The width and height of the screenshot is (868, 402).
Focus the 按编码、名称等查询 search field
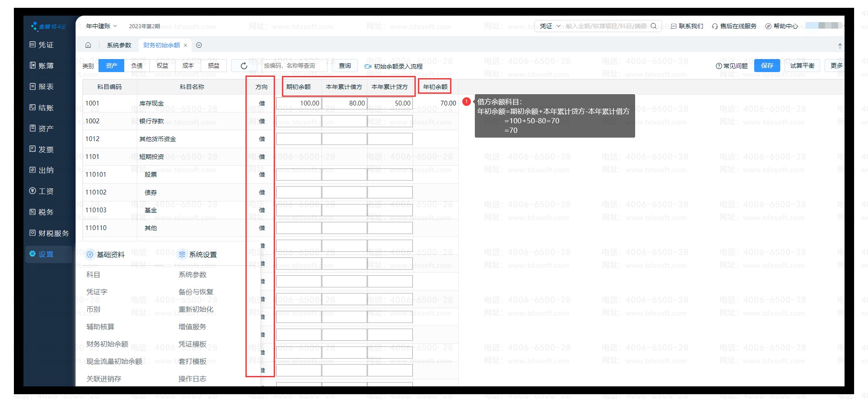[295, 66]
